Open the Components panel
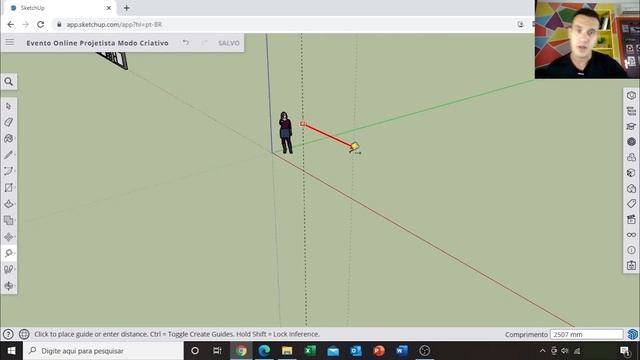The width and height of the screenshot is (640, 360). click(x=631, y=157)
